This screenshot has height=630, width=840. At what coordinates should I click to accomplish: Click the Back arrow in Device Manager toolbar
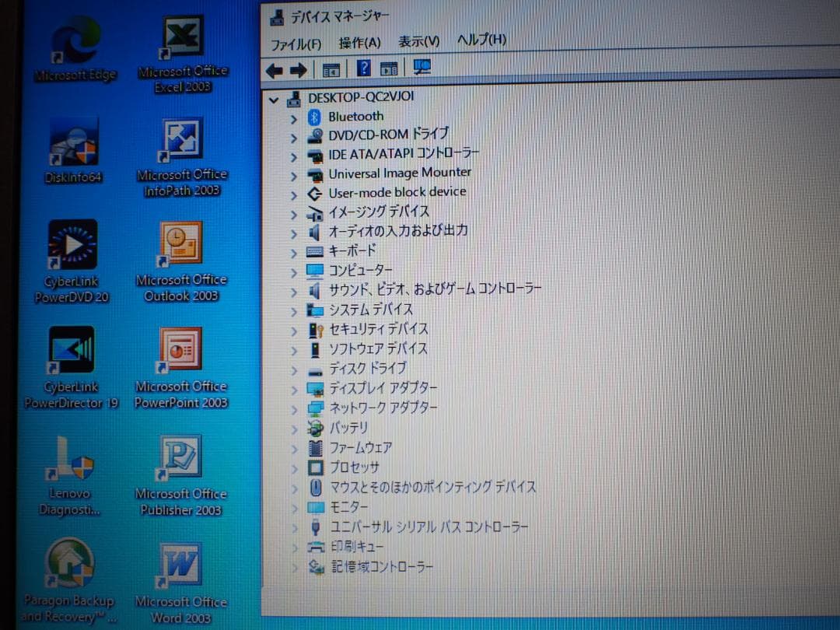275,70
